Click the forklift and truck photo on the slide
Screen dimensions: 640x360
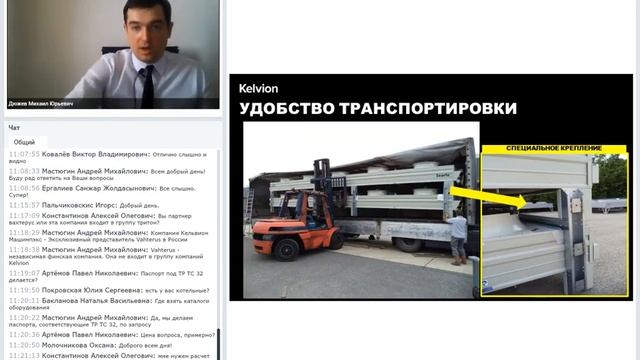(361, 210)
